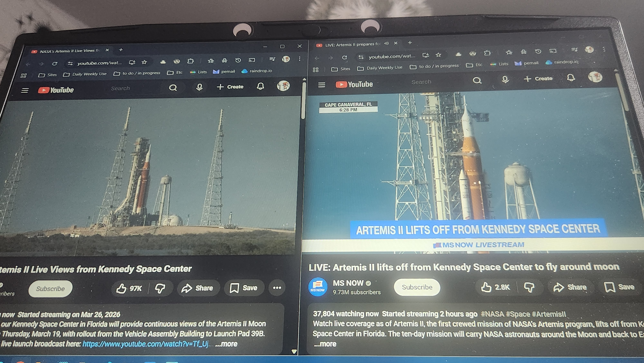Open Daily Weekly Use folder in right window
This screenshot has height=363, width=644.
tap(380, 68)
